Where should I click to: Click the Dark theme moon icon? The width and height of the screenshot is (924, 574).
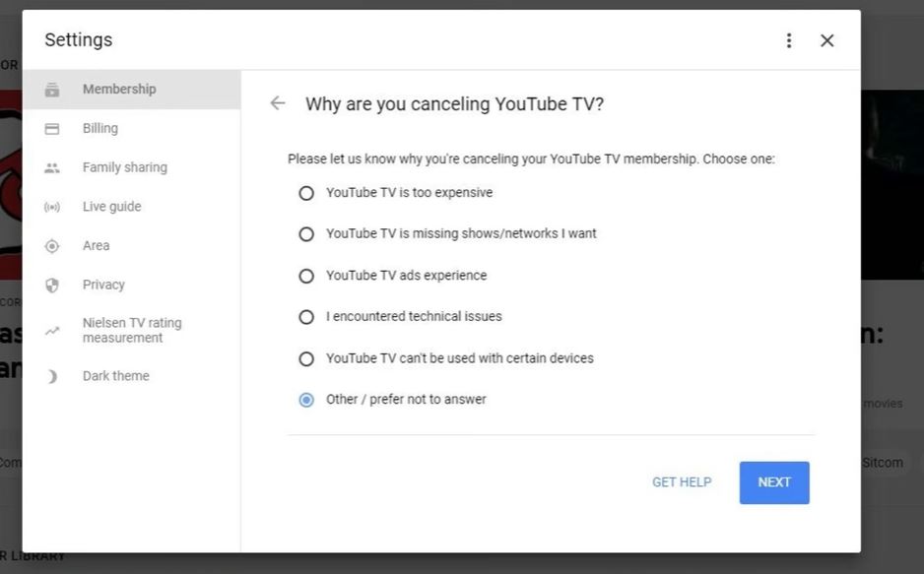coord(52,376)
